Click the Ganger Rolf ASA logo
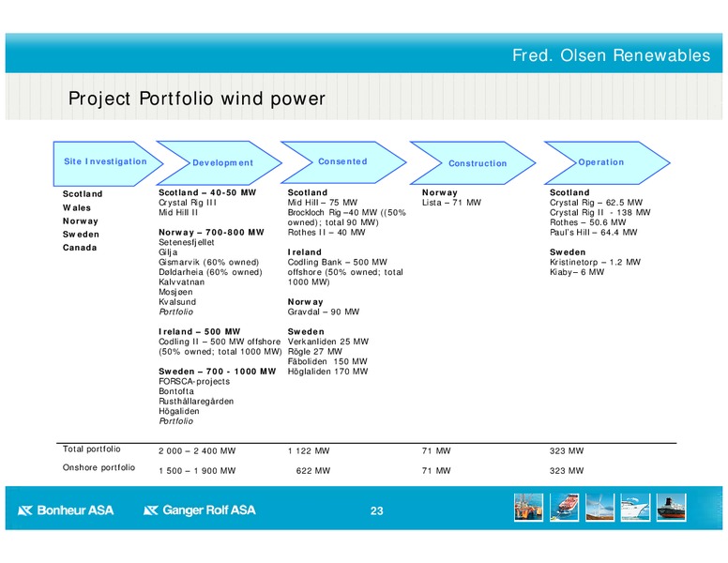The width and height of the screenshot is (728, 563). coord(200,510)
